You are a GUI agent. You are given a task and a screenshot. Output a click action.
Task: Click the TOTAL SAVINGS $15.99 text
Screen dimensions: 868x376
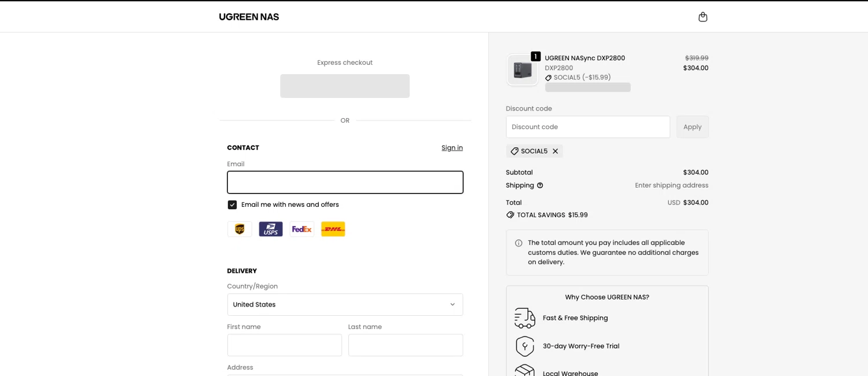[x=553, y=215]
